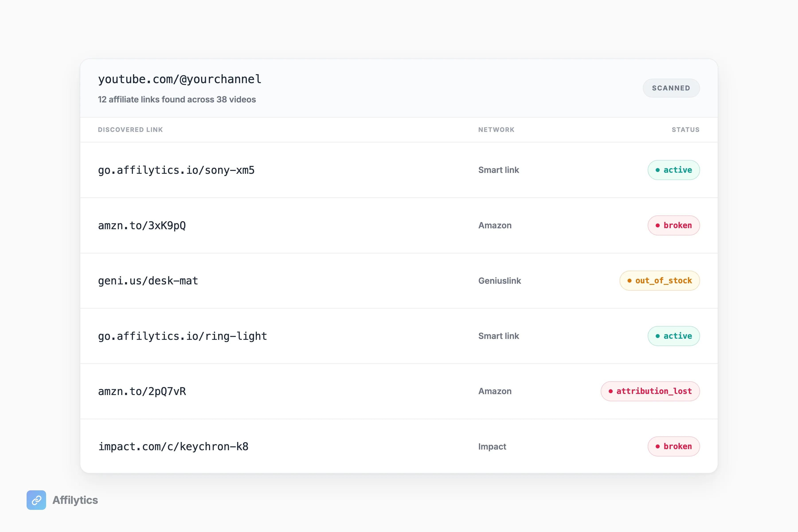The height and width of the screenshot is (532, 798).
Task: Click the DISCOVERED LINK column header
Action: [x=130, y=130]
